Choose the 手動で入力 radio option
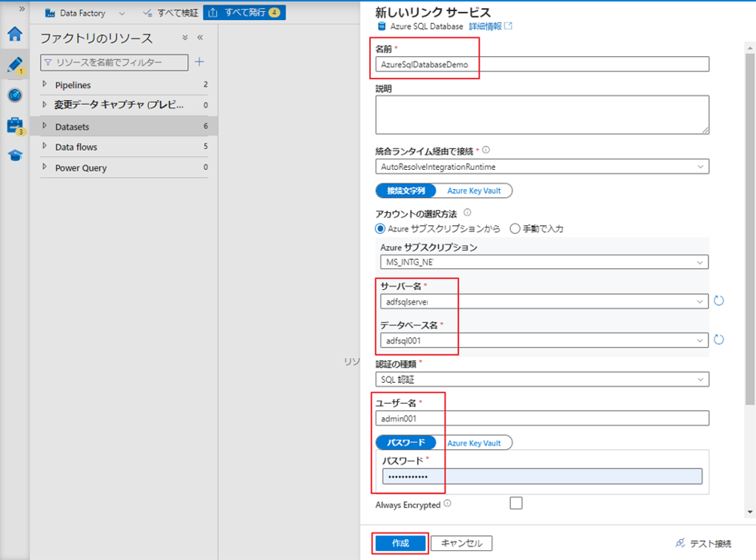The width and height of the screenshot is (756, 560). pos(515,228)
